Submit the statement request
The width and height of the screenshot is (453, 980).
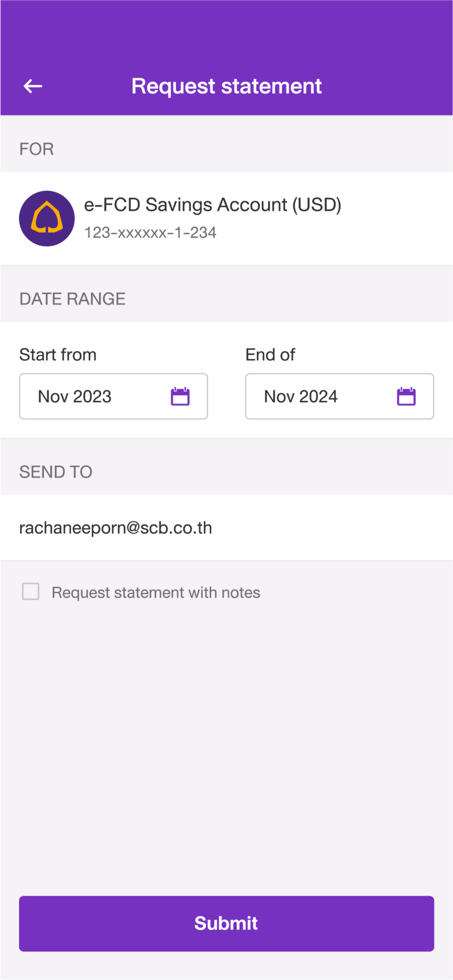click(226, 924)
